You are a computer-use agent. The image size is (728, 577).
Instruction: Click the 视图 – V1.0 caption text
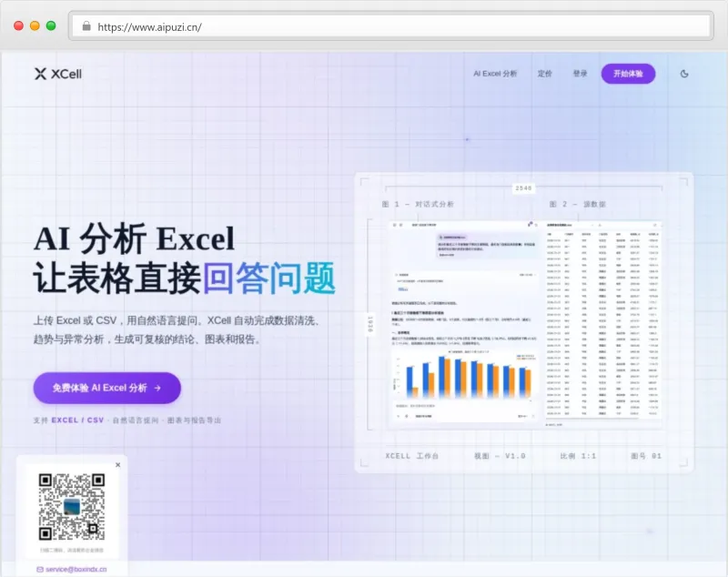500,456
